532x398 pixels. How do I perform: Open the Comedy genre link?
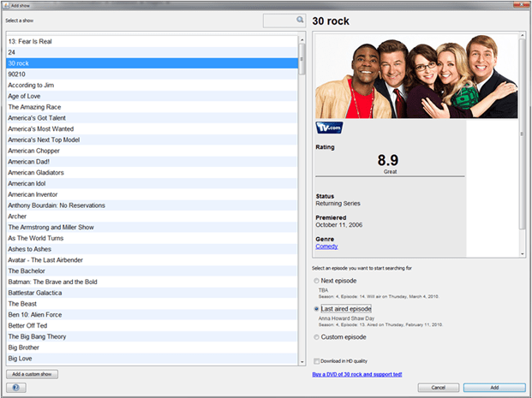(326, 247)
